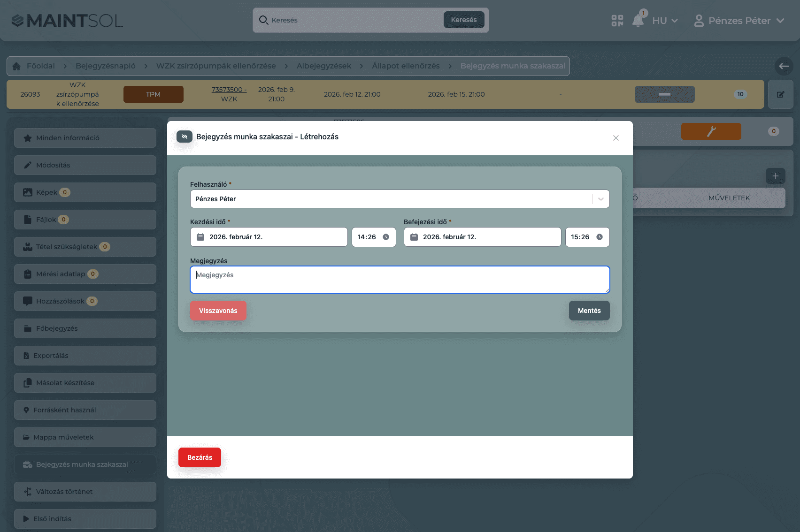Open the HU language dropdown
Viewport: 800px width, 532px height.
[x=665, y=21]
